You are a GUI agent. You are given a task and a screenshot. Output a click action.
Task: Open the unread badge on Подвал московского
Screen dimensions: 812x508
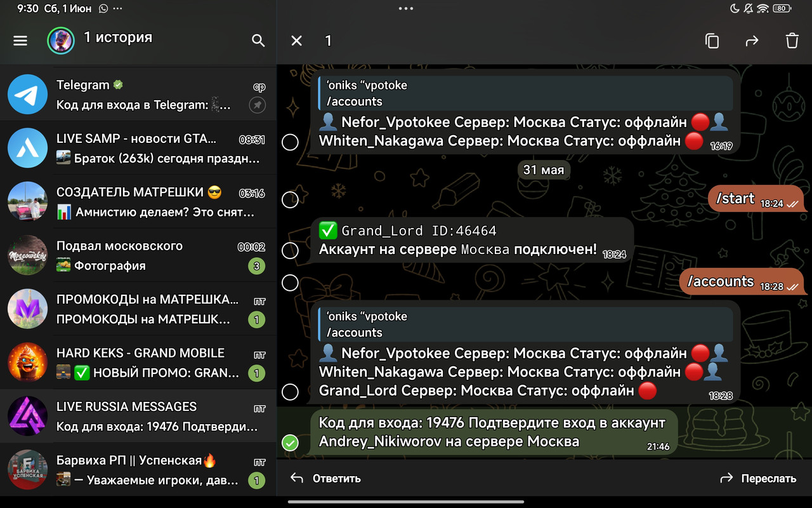[256, 266]
